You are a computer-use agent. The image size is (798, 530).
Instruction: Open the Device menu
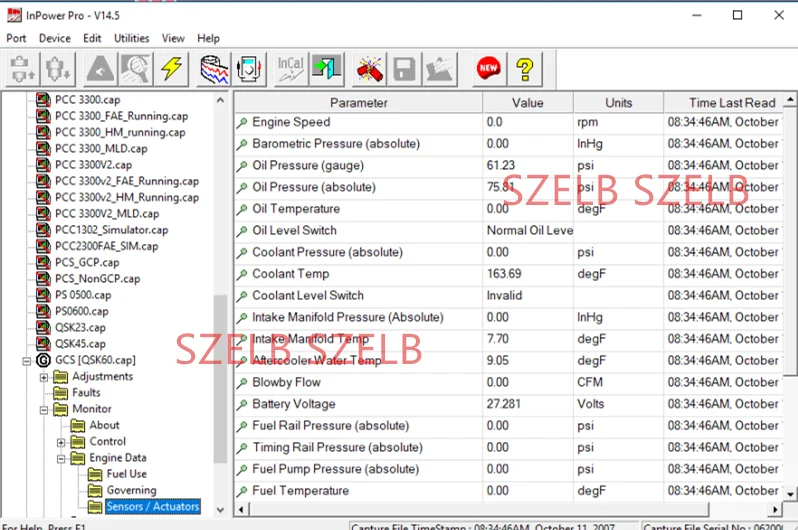click(x=54, y=38)
